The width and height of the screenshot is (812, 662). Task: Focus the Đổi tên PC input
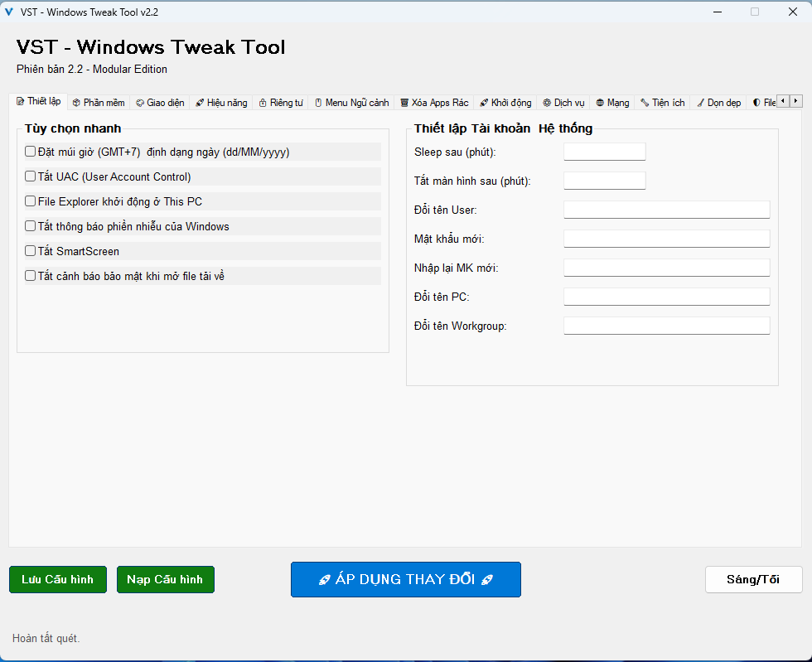[666, 297]
